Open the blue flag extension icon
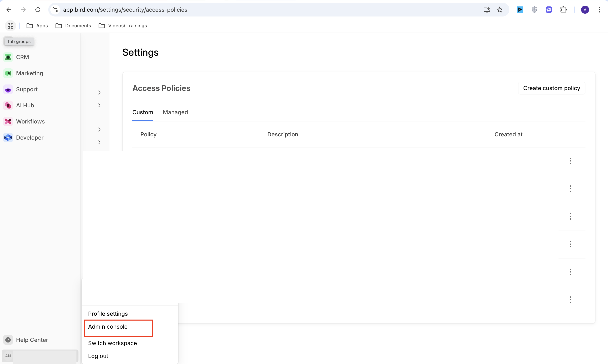The image size is (608, 364). tap(520, 10)
